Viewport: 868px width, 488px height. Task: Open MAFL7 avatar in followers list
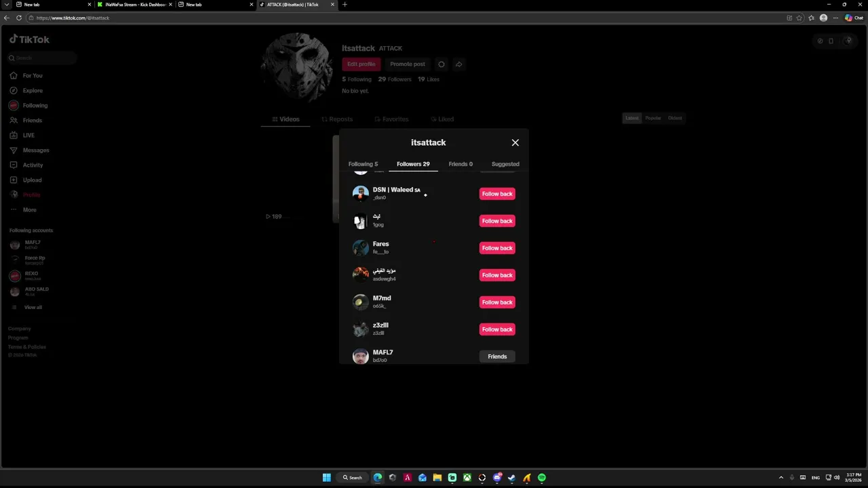[x=361, y=357]
